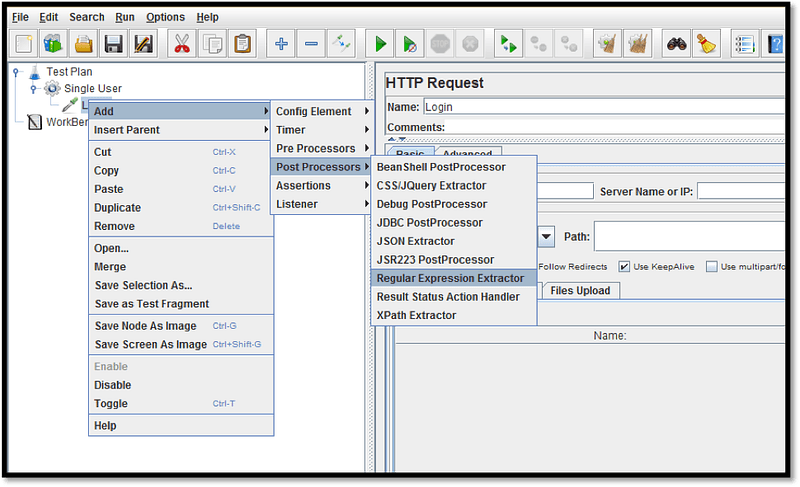This screenshot has width=800, height=487.
Task: Click the scissors Cut icon in toolbar
Action: point(182,44)
